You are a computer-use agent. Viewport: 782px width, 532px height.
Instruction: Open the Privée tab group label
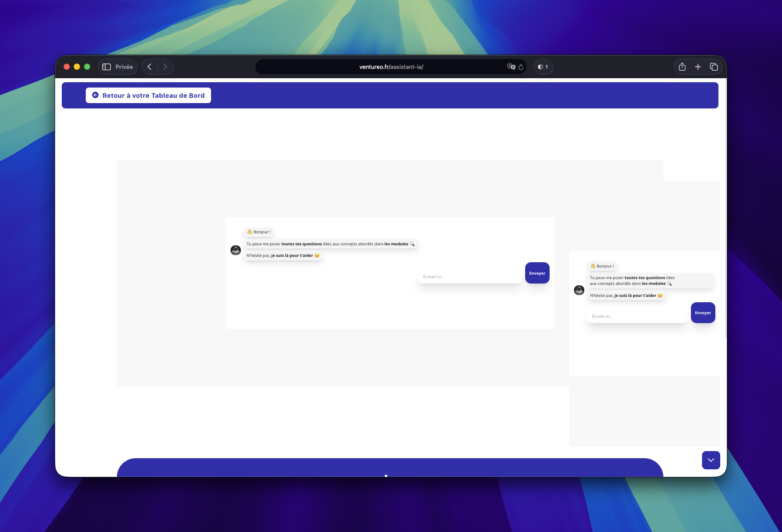(124, 67)
